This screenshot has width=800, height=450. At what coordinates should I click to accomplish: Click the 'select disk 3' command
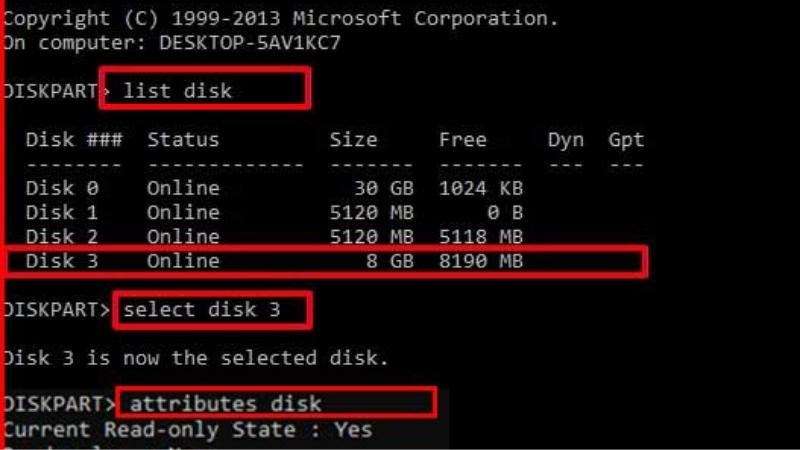(x=202, y=310)
